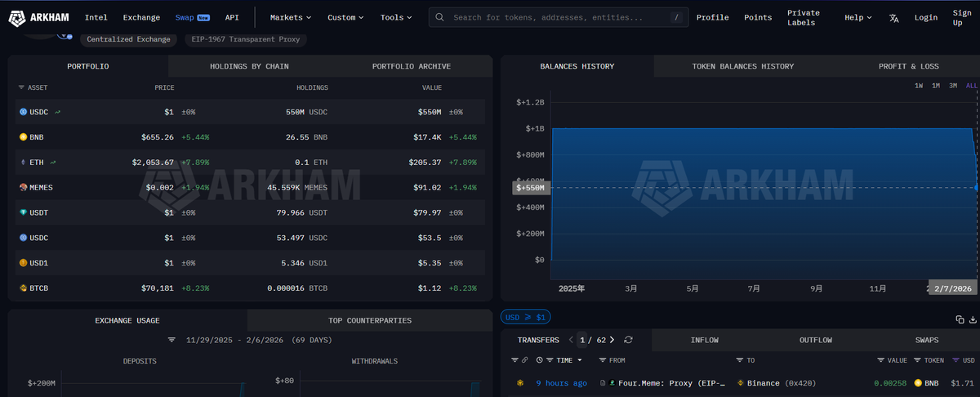
Task: Click the BTCB token icon
Action: (x=23, y=288)
